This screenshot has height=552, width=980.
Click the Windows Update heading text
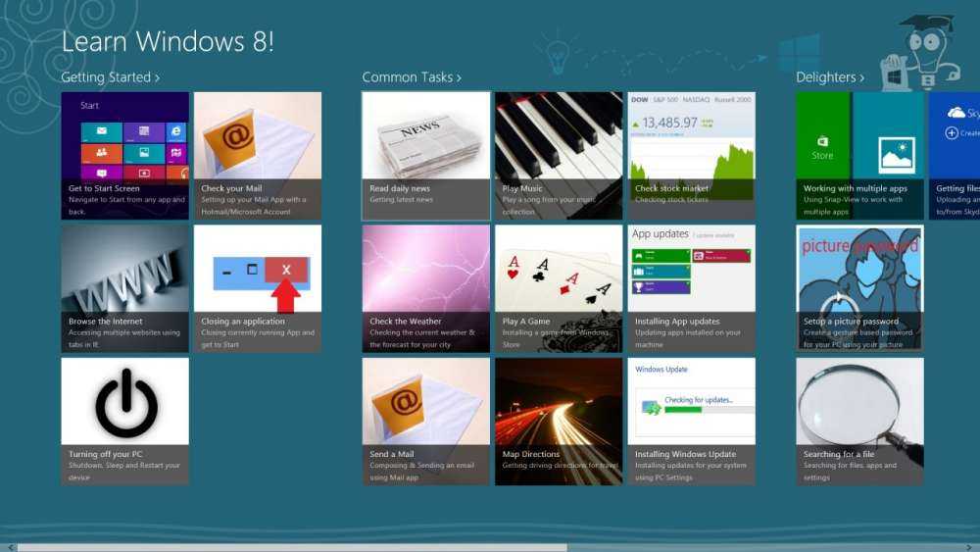click(x=661, y=370)
